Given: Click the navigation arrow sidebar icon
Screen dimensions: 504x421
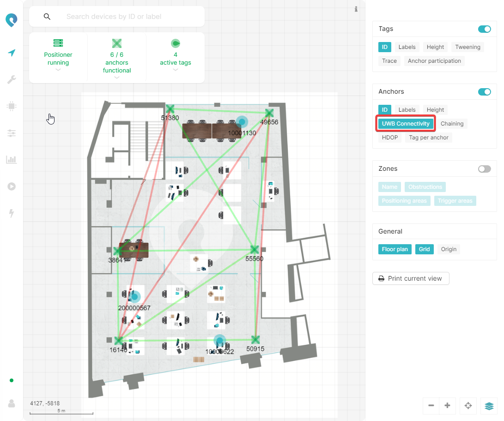Looking at the screenshot, I should (12, 53).
